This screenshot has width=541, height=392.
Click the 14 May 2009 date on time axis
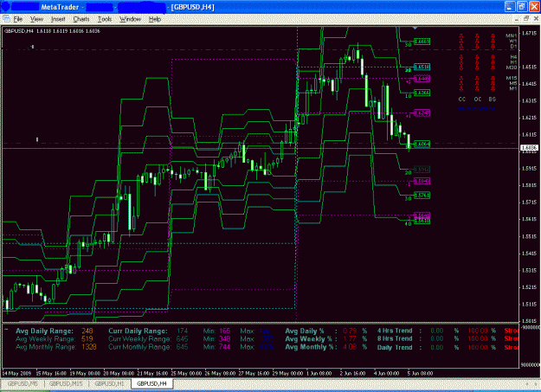16,373
